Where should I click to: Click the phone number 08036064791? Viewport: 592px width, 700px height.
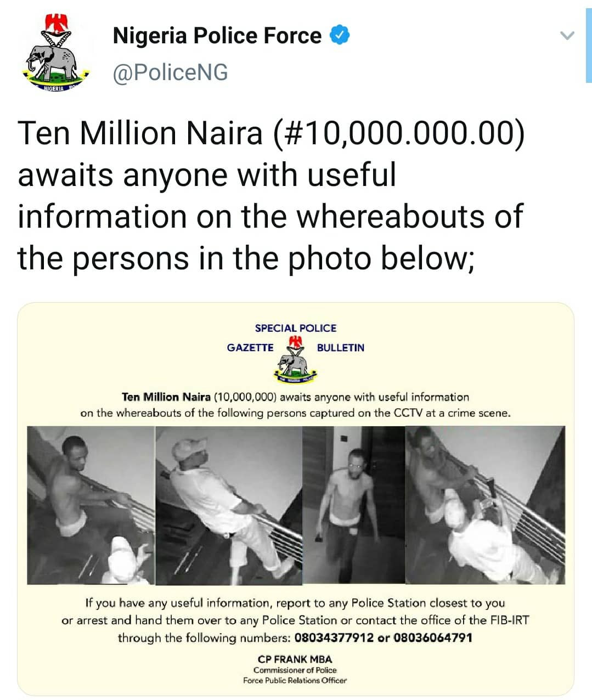[x=432, y=638]
